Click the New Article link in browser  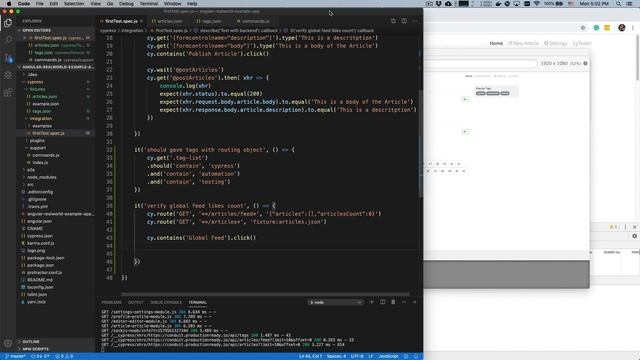pyautogui.click(x=523, y=43)
